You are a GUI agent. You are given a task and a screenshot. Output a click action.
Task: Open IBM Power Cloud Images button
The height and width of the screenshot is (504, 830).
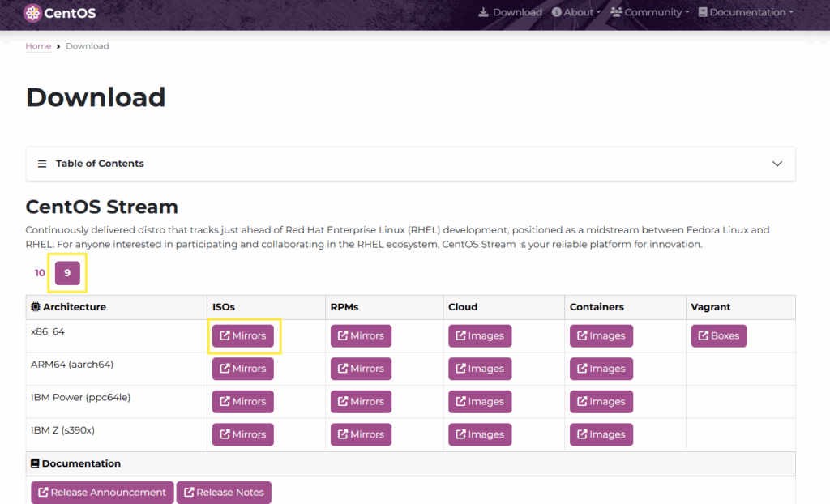tap(480, 402)
